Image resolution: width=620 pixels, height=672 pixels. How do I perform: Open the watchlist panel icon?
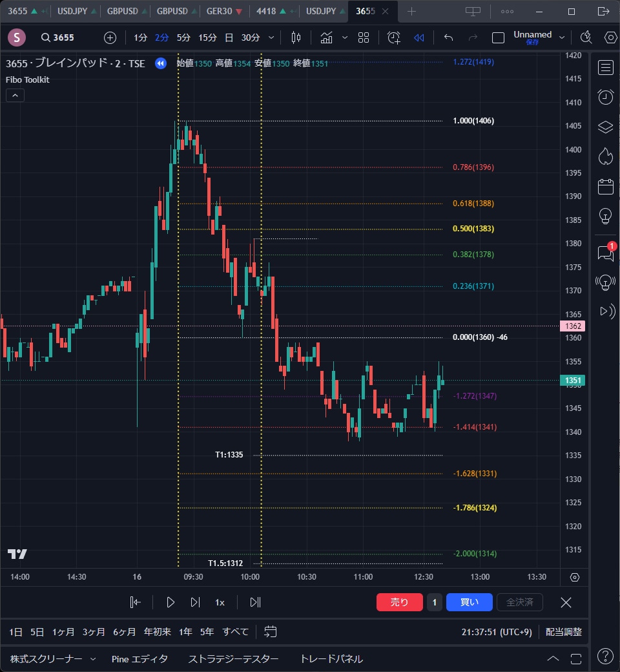(605, 68)
